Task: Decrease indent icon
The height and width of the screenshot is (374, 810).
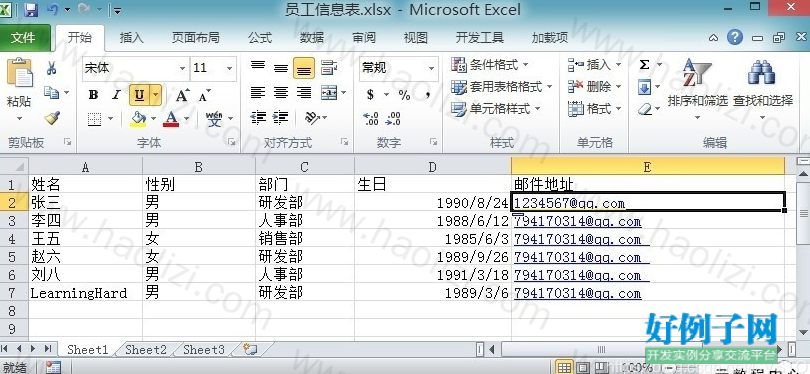Action: [258, 118]
